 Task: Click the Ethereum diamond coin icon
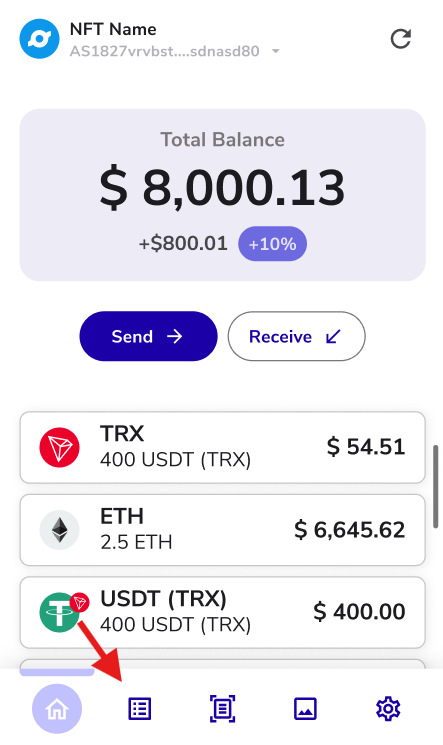(x=59, y=530)
